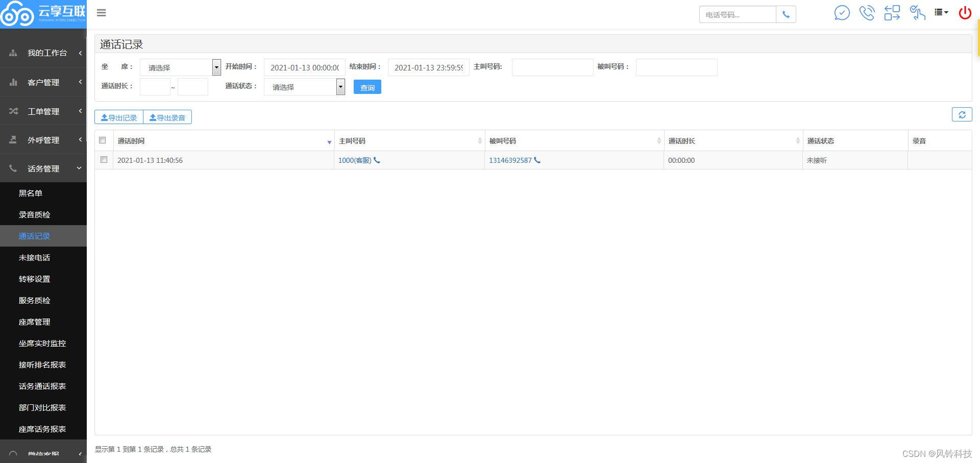Click the 结束时间 date field
Viewport: 980px width, 463px height.
click(x=429, y=67)
